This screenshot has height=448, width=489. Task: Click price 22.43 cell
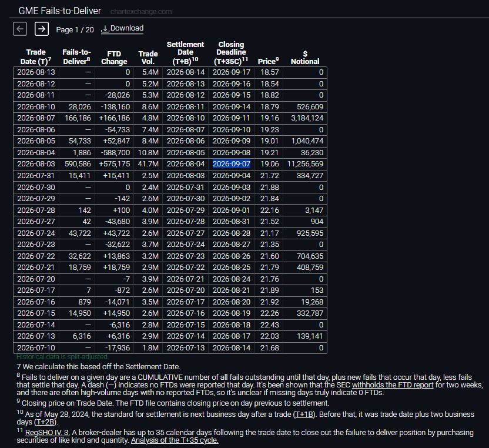click(x=269, y=325)
